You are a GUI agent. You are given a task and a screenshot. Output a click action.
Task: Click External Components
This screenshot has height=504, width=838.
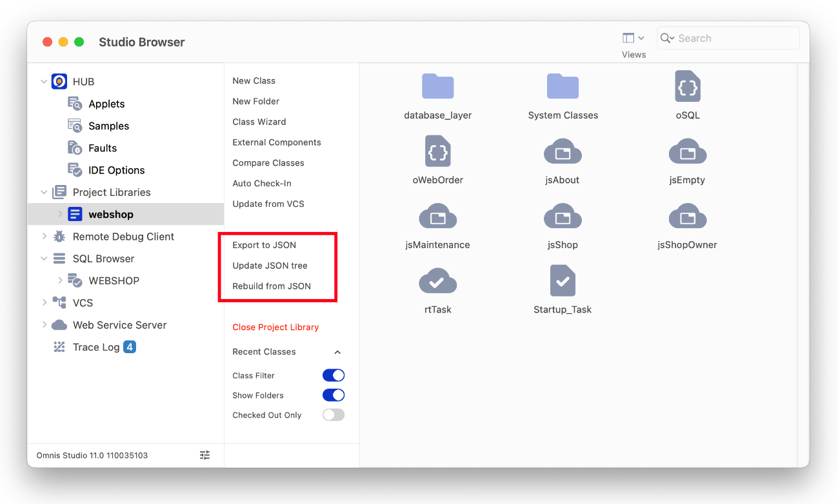(x=276, y=142)
